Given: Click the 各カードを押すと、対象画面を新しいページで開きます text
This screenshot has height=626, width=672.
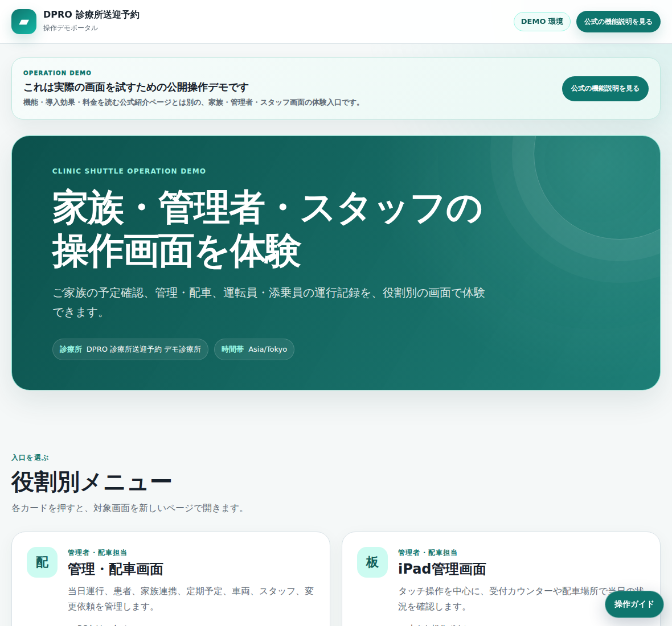Looking at the screenshot, I should pyautogui.click(x=128, y=508).
